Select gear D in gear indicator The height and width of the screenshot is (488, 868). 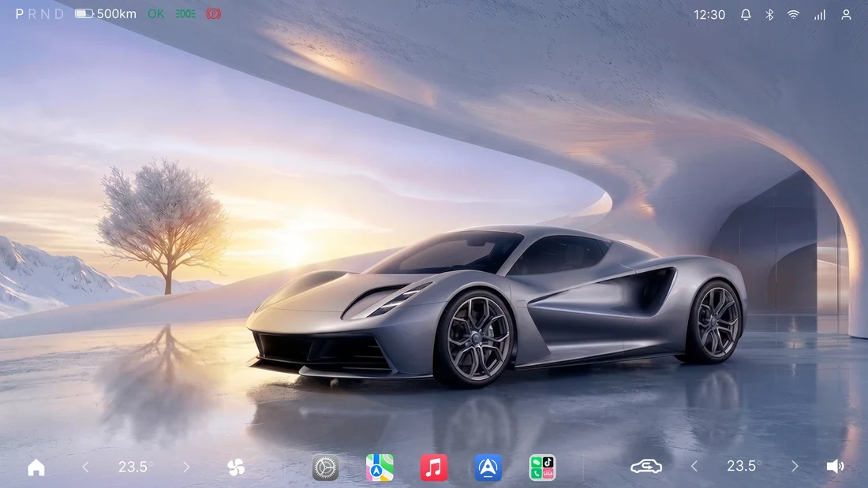click(59, 14)
